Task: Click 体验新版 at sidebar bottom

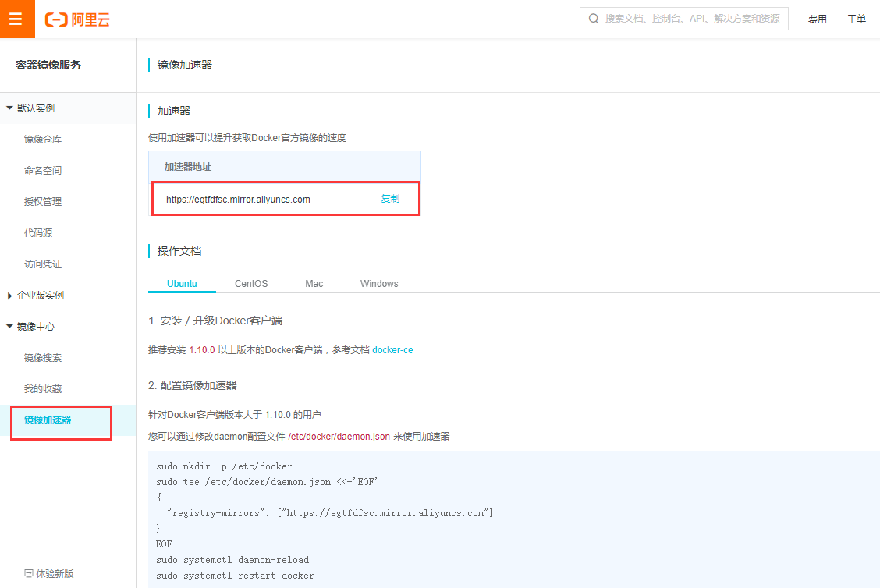Action: (x=55, y=573)
